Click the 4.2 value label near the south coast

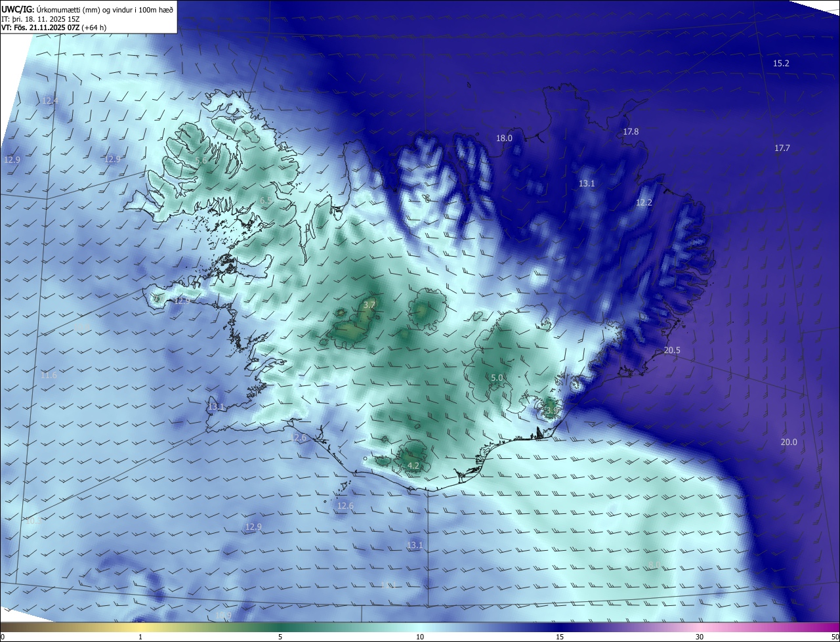coord(413,466)
